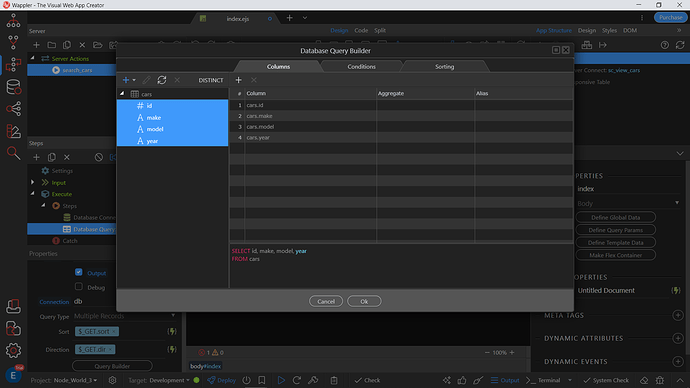The width and height of the screenshot is (690, 388).
Task: Click the Deploy icon in bottom bar
Action: pos(221,380)
